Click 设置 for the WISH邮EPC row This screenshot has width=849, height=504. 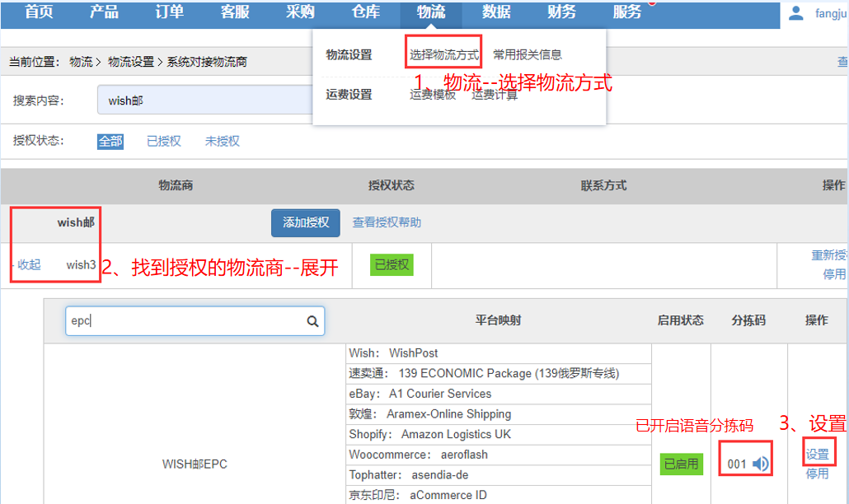pyautogui.click(x=818, y=455)
